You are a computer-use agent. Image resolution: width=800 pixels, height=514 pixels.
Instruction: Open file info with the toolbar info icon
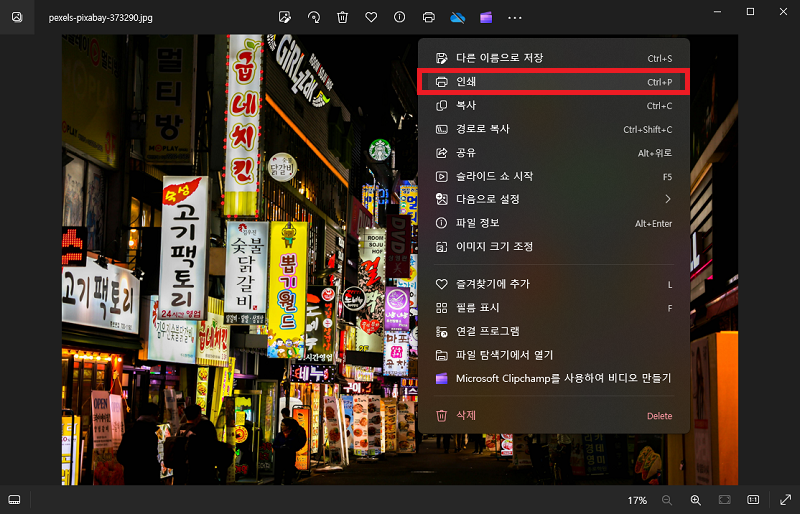[399, 17]
